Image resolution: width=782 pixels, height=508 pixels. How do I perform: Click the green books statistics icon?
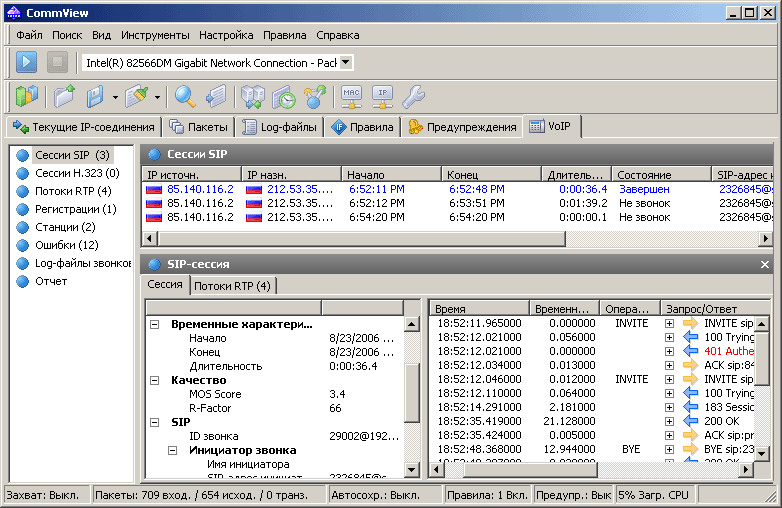coord(27,96)
